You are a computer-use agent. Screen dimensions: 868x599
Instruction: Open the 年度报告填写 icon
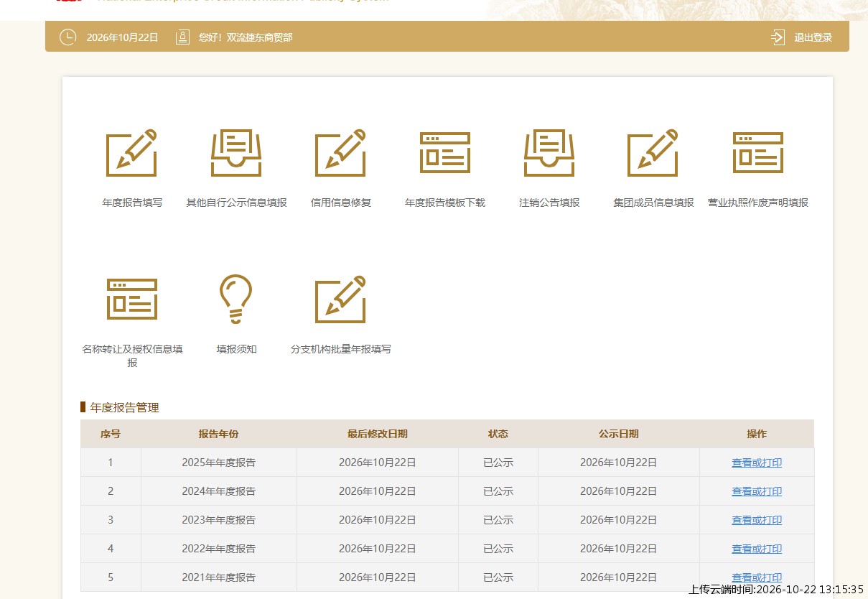click(131, 153)
